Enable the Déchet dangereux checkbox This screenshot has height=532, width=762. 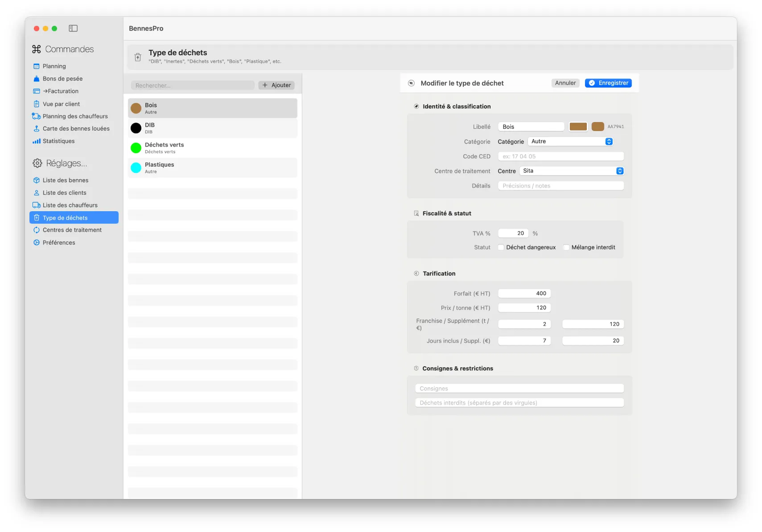[501, 248]
